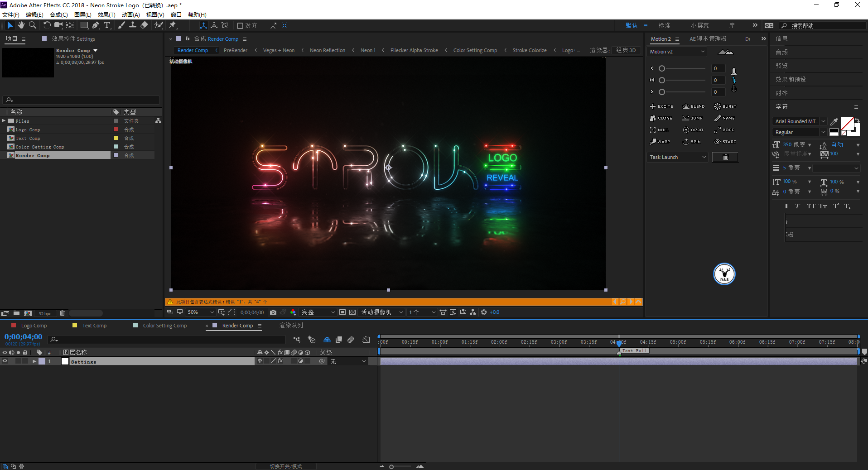Screen dimensions: 868x470
Task: Open the viewer 50% magnification dropdown
Action: click(x=201, y=312)
